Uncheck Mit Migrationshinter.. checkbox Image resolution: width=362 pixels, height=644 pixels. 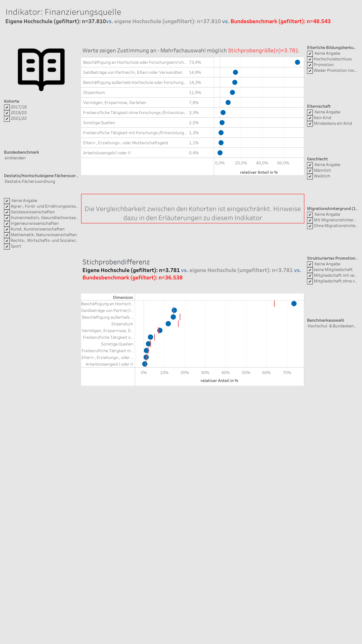click(x=310, y=220)
